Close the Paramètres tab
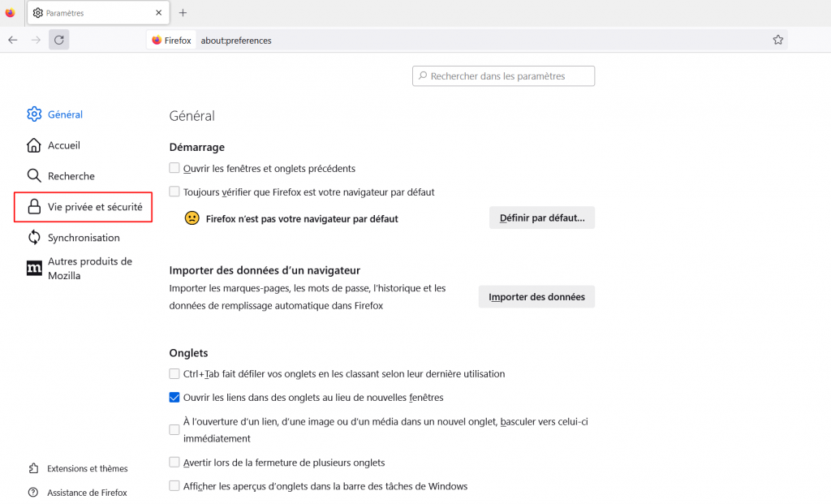The height and width of the screenshot is (504, 831). point(158,13)
